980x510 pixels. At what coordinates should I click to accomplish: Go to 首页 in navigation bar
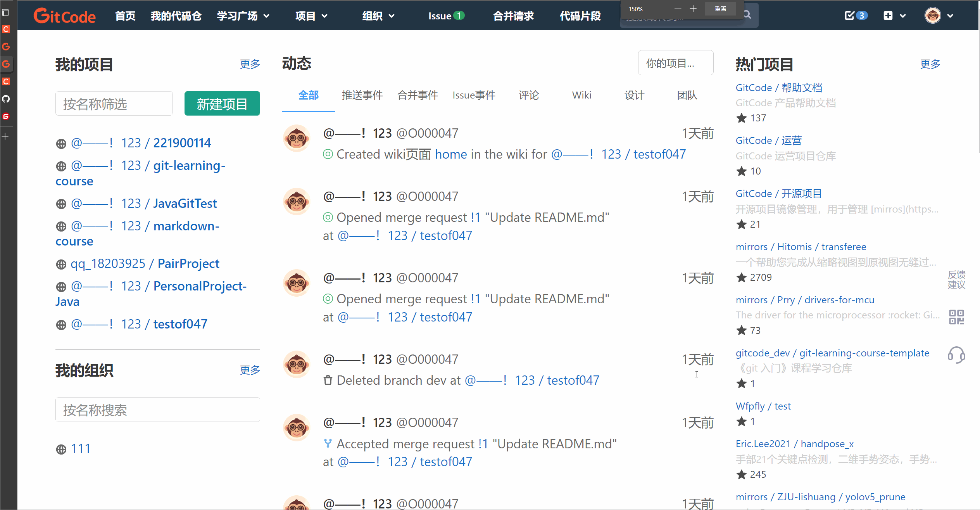tap(125, 16)
